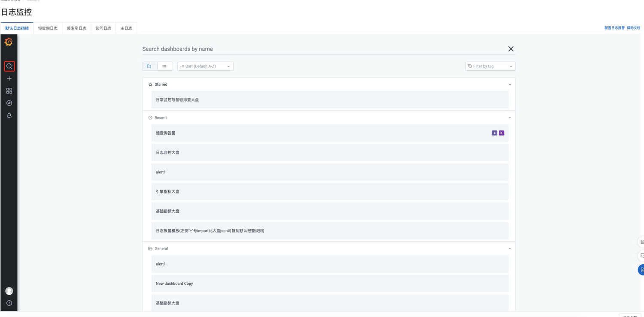Open the alerting bell icon
644x317 pixels.
pos(9,115)
